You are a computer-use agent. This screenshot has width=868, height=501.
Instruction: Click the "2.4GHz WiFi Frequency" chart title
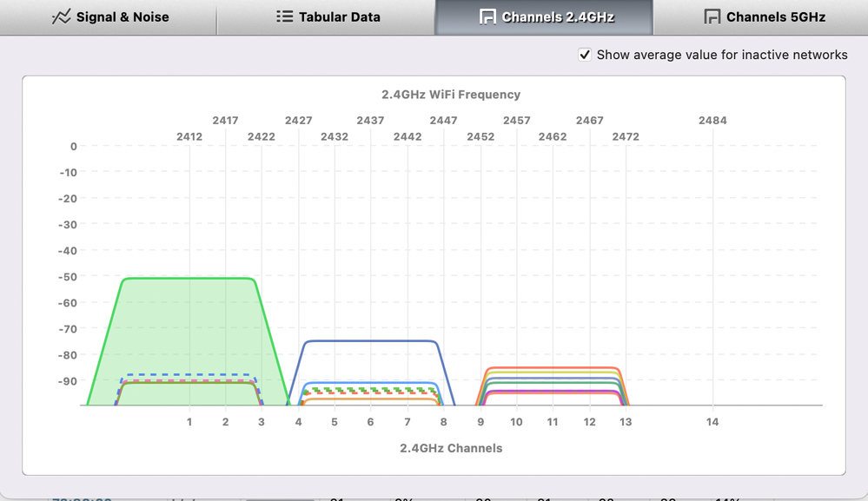click(451, 95)
